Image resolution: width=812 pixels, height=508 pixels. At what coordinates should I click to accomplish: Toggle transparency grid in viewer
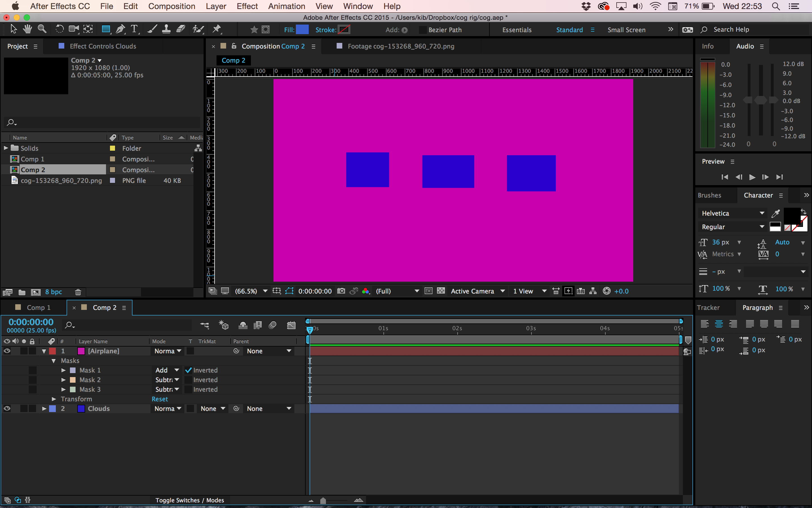coord(441,291)
